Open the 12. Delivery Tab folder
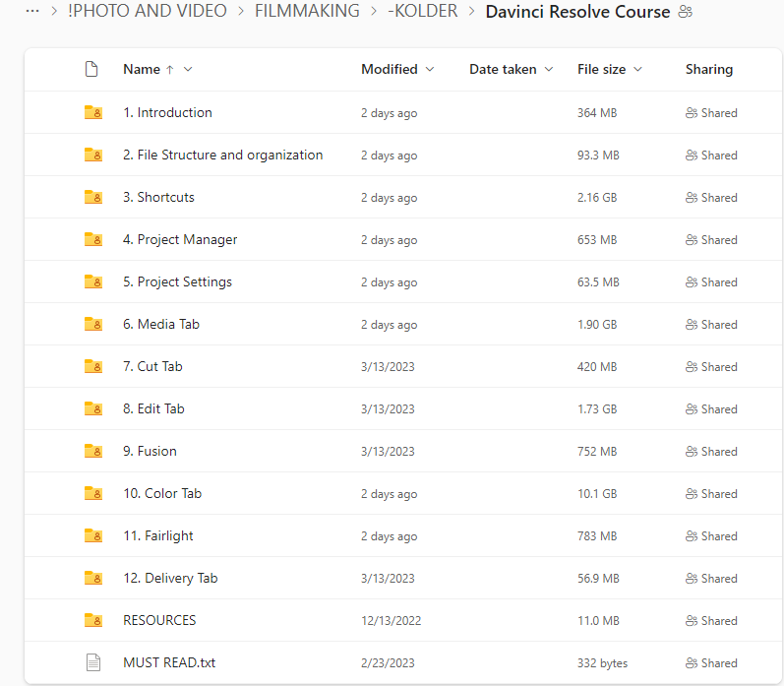This screenshot has width=784, height=686. point(170,578)
